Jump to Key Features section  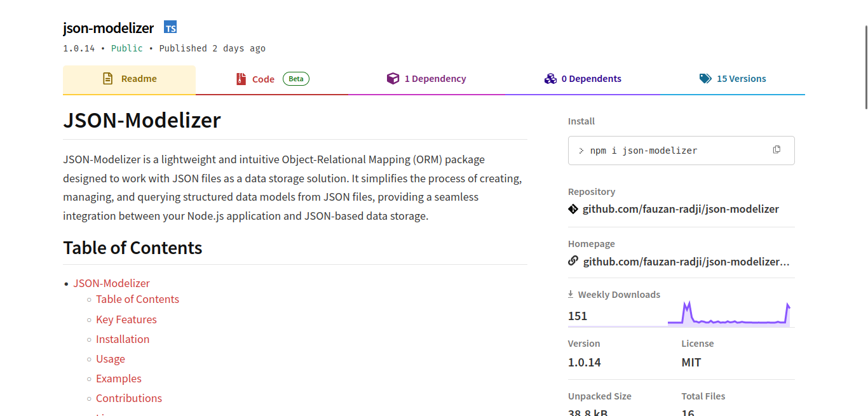126,319
